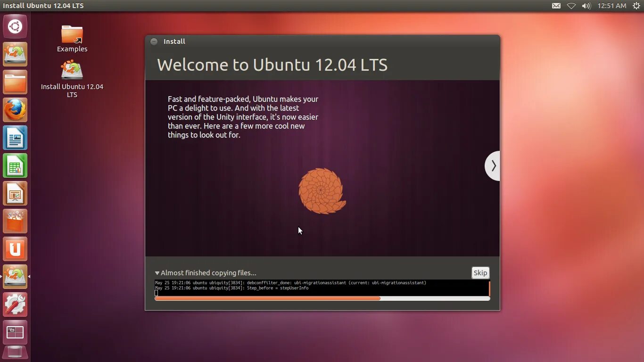
Task: Advance slideshow with next arrow
Action: point(493,166)
